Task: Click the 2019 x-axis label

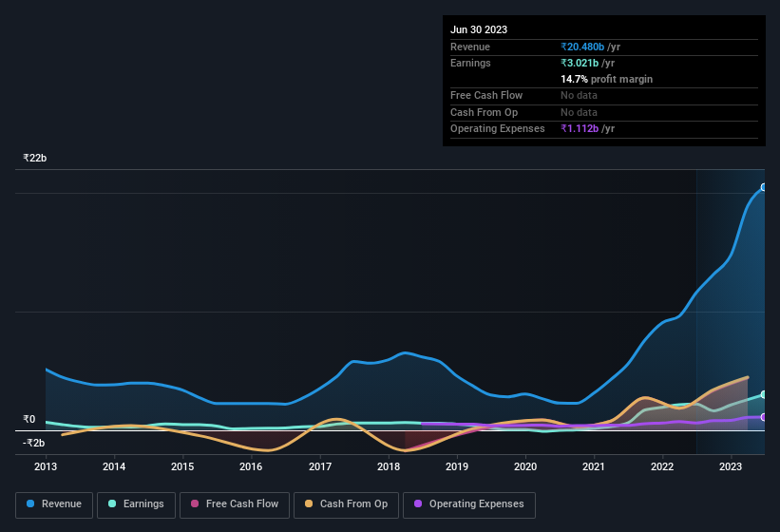Action: [x=457, y=466]
